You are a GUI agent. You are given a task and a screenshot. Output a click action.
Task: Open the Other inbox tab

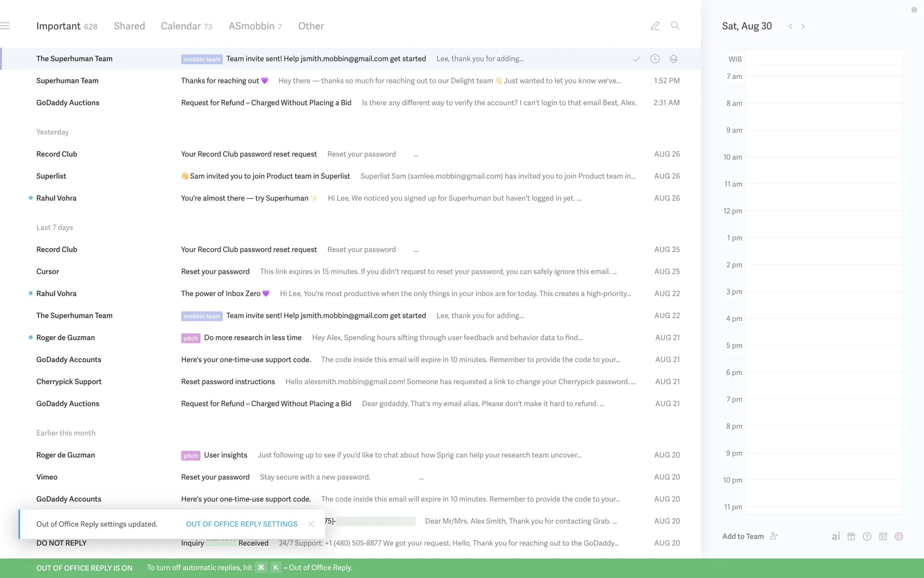pyautogui.click(x=311, y=26)
